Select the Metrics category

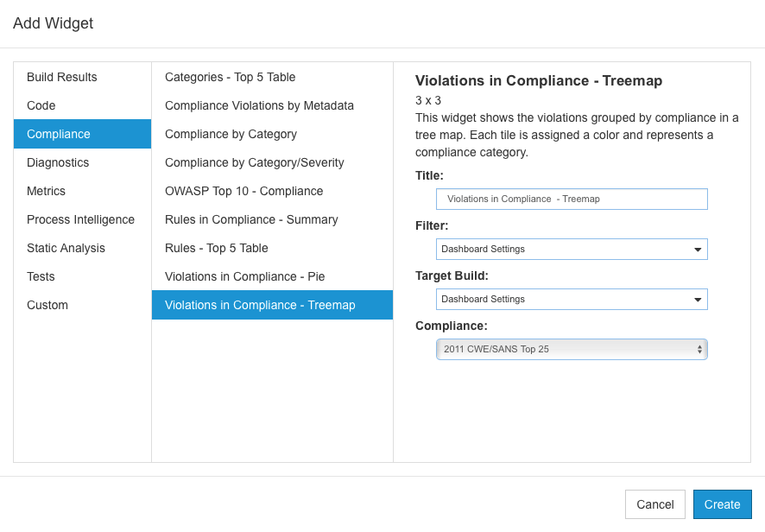[82, 191]
